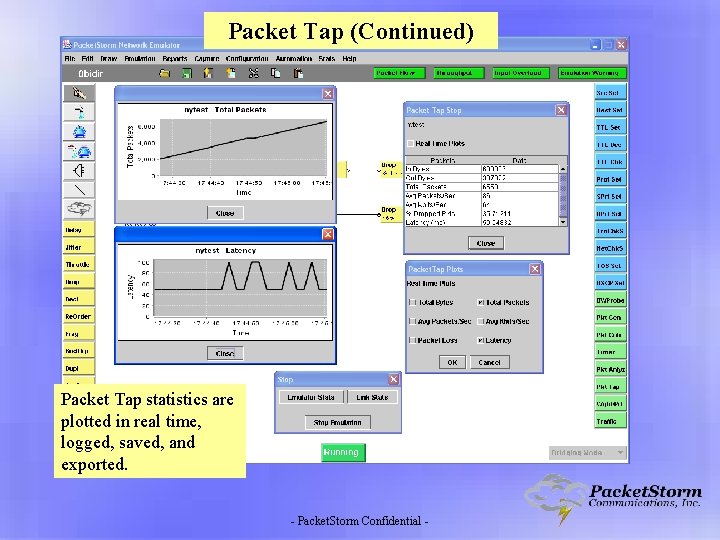This screenshot has height=540, width=720.
Task: Select the Dupl impairment button
Action: pyautogui.click(x=79, y=368)
